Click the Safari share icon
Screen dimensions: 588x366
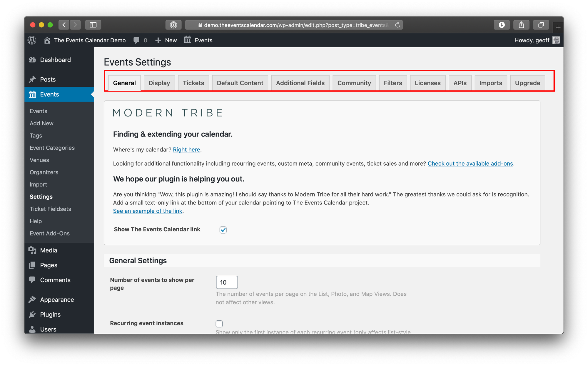(521, 25)
